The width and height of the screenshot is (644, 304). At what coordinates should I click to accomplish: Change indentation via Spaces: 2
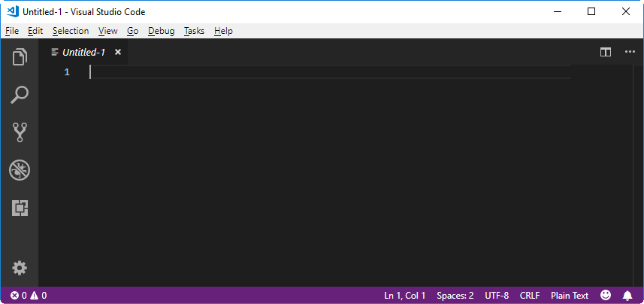(x=455, y=296)
